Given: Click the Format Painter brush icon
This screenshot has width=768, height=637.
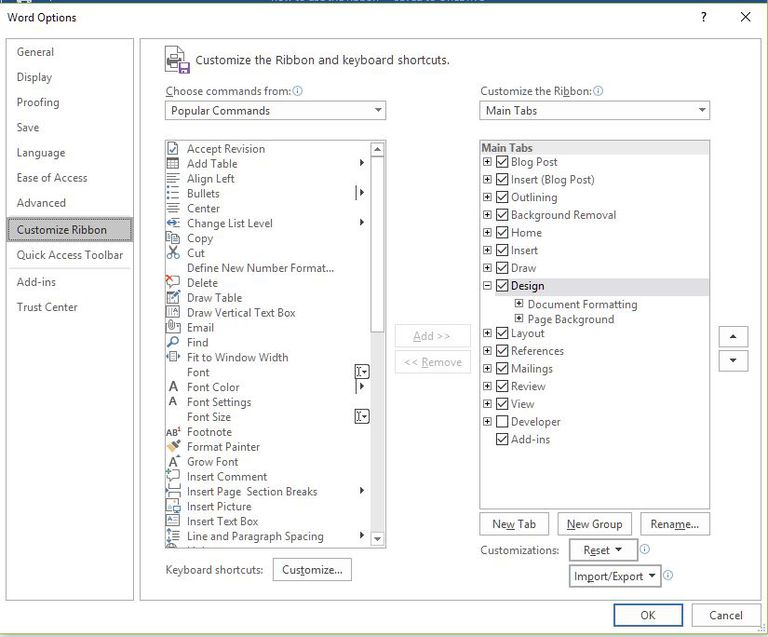Looking at the screenshot, I should tap(173, 446).
